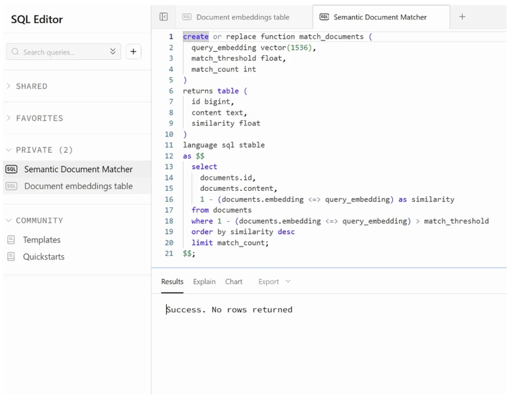The height and width of the screenshot is (408, 532).
Task: Switch to the Explain results tab
Action: [204, 282]
